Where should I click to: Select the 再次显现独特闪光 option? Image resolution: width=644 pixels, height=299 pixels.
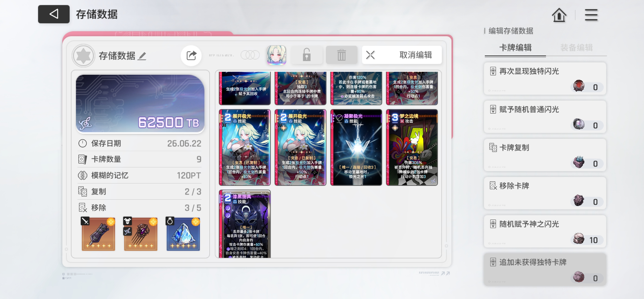pyautogui.click(x=545, y=78)
